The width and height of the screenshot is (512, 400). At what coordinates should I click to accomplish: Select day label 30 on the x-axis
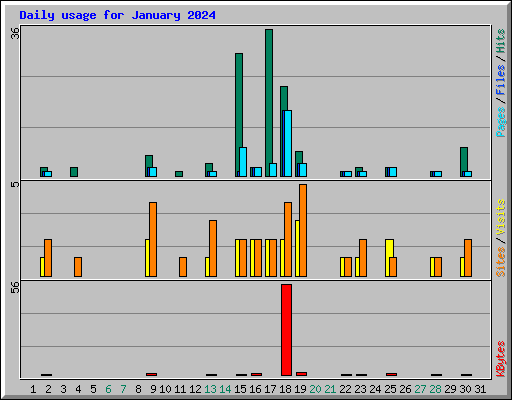[x=465, y=389]
